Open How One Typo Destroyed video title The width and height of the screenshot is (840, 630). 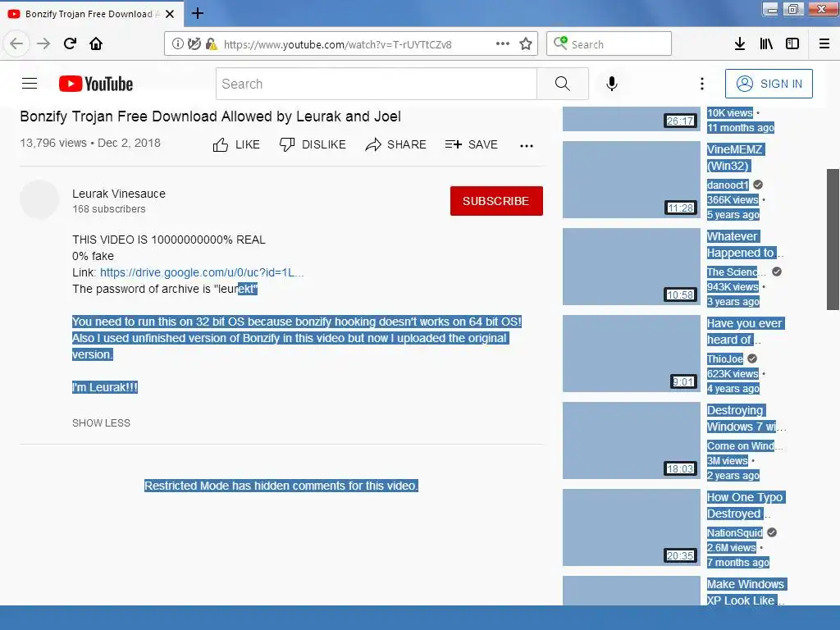[x=745, y=505]
